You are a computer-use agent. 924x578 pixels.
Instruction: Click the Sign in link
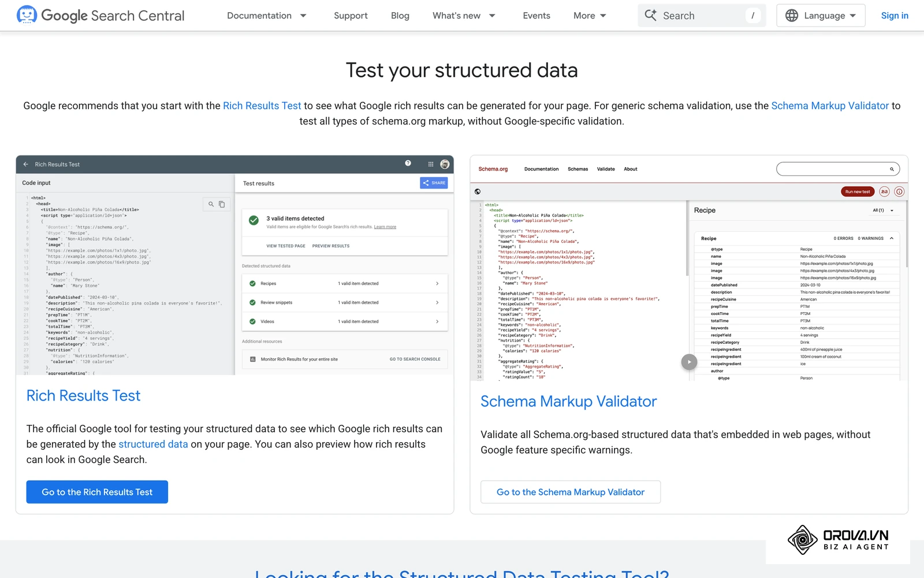pyautogui.click(x=895, y=16)
